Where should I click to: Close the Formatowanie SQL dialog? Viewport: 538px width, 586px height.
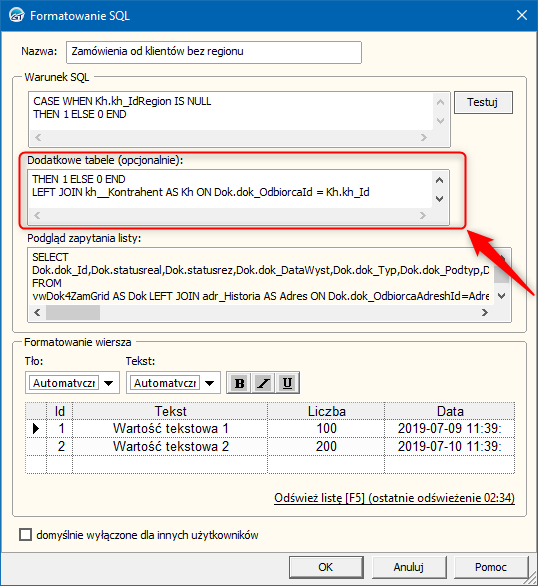pos(522,15)
